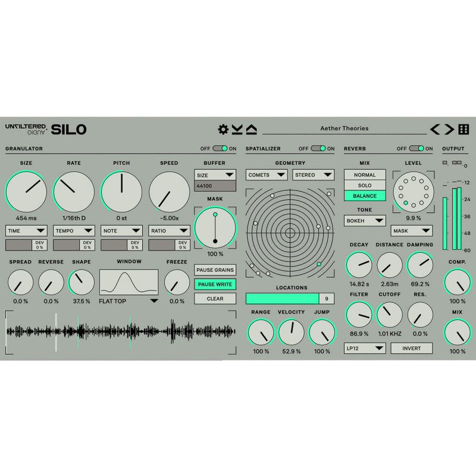Screen dimensions: 476x476
Task: Adjust the LOCATIONS slider bar
Action: tap(282, 299)
